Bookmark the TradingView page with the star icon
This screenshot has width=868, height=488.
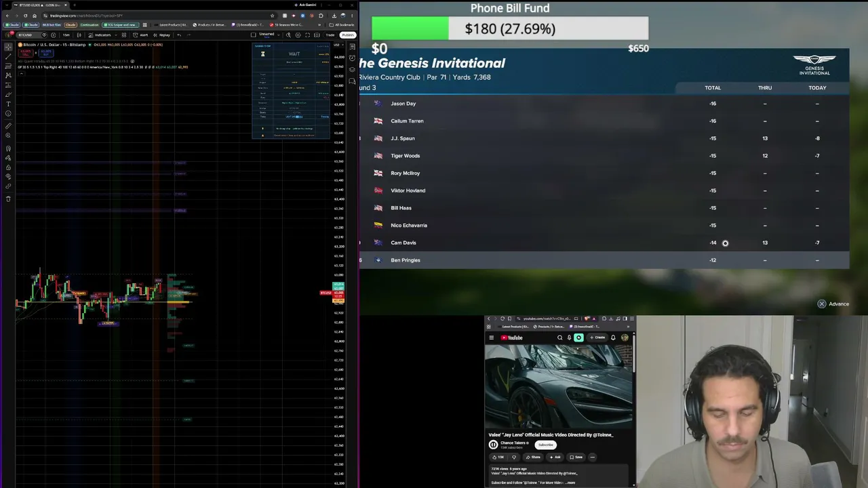(x=273, y=16)
